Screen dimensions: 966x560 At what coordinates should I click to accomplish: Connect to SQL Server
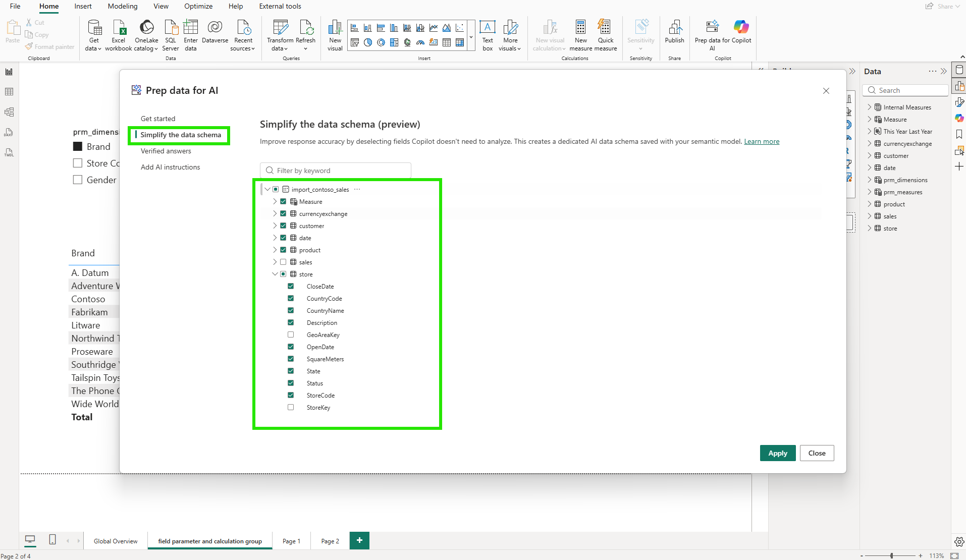coord(171,35)
